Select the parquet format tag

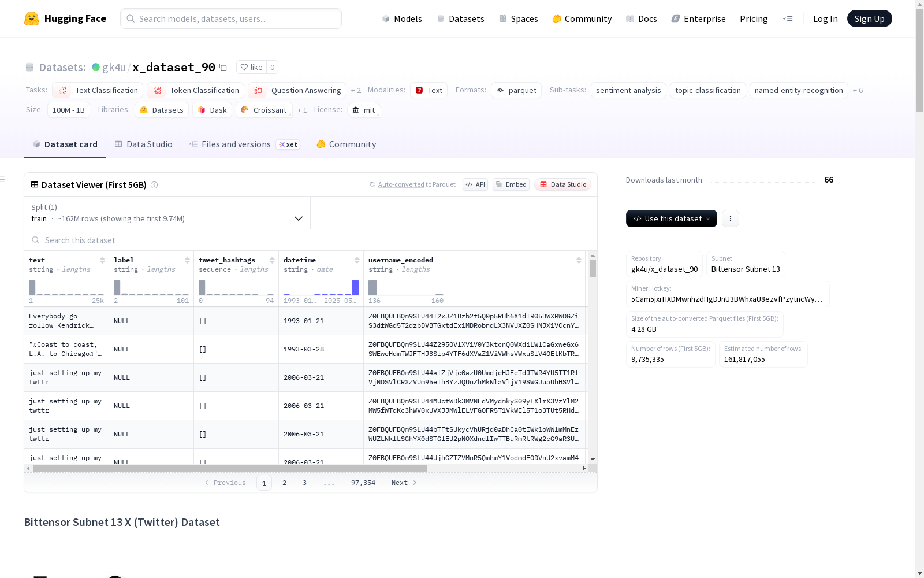pos(516,90)
